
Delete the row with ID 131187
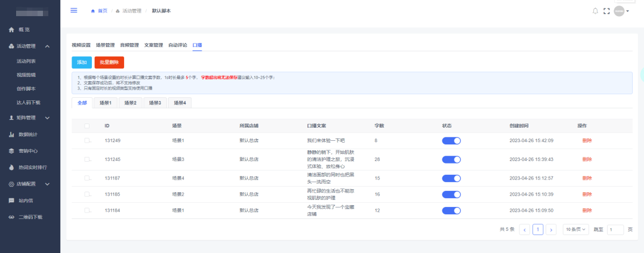587,178
